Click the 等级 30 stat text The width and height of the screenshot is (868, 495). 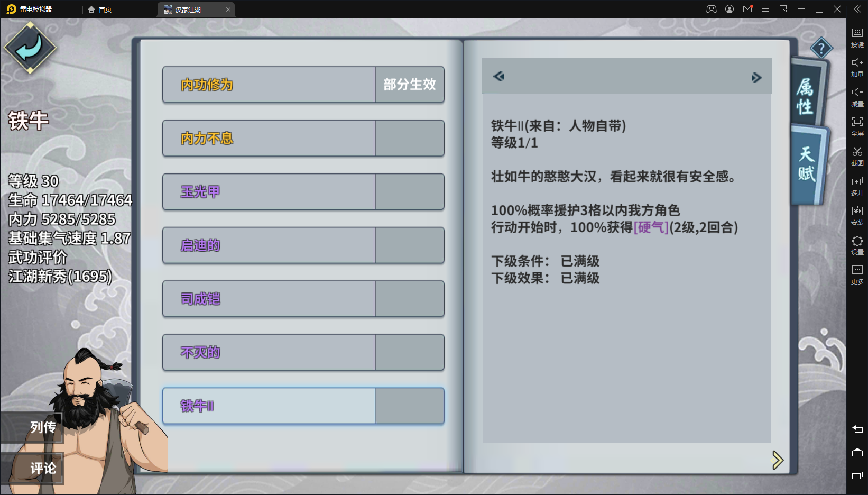33,181
